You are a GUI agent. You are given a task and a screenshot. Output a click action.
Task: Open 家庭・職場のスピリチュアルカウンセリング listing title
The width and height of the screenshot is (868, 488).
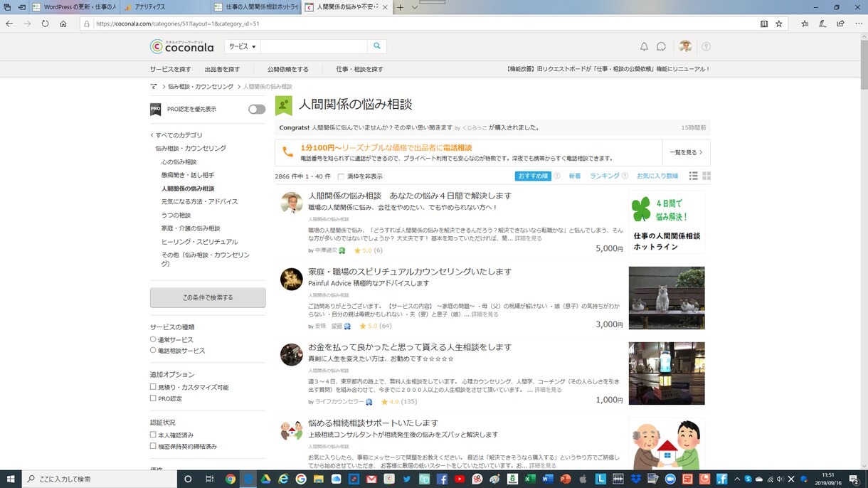[x=410, y=272]
